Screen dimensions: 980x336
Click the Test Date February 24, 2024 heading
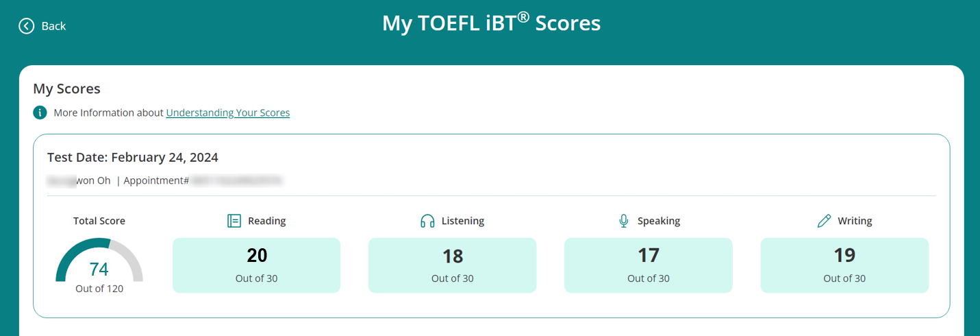click(132, 158)
